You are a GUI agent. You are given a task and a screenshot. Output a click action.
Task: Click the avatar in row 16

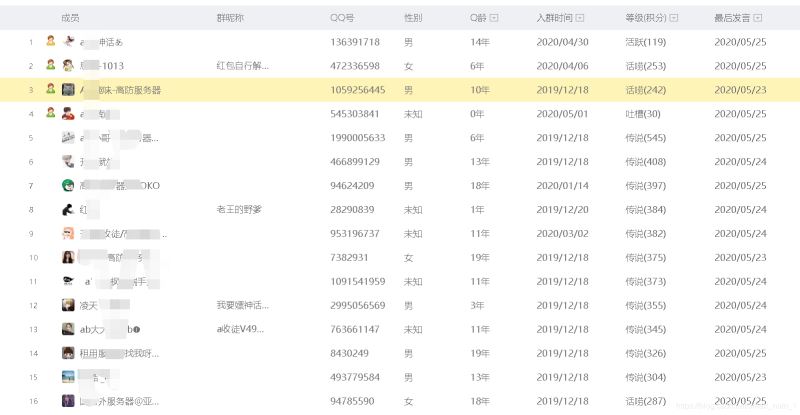67,401
